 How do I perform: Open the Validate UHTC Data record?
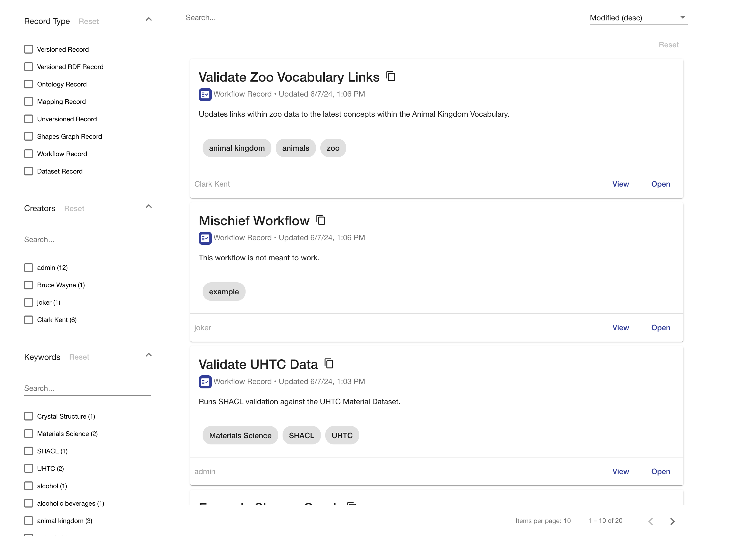click(660, 471)
